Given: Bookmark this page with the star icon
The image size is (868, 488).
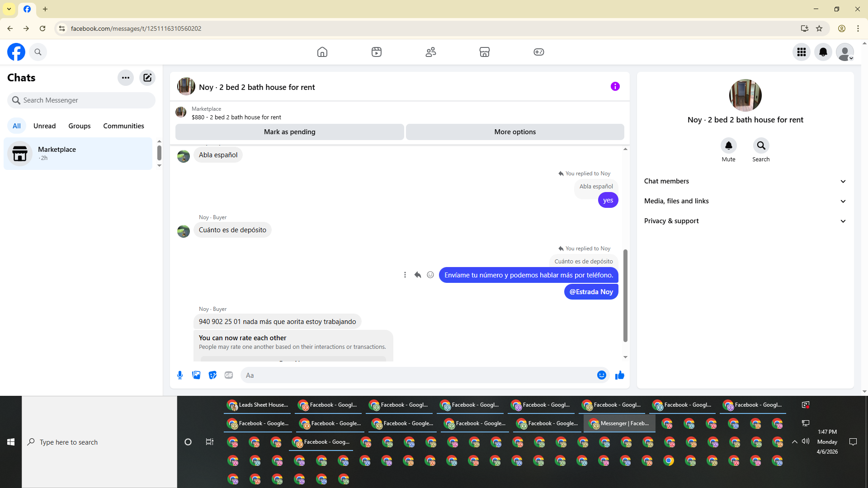Looking at the screenshot, I should [x=819, y=28].
